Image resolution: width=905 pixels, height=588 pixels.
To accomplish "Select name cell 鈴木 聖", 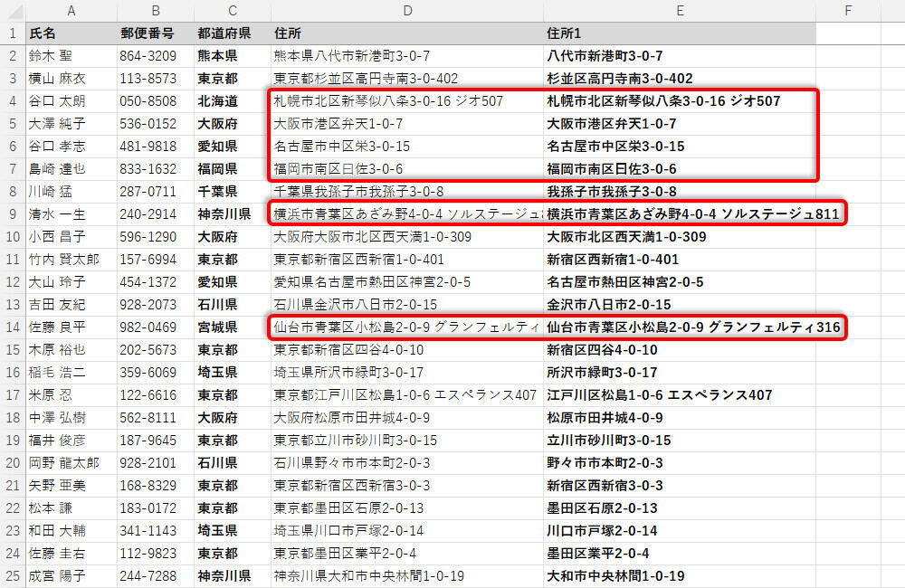I will pyautogui.click(x=71, y=56).
